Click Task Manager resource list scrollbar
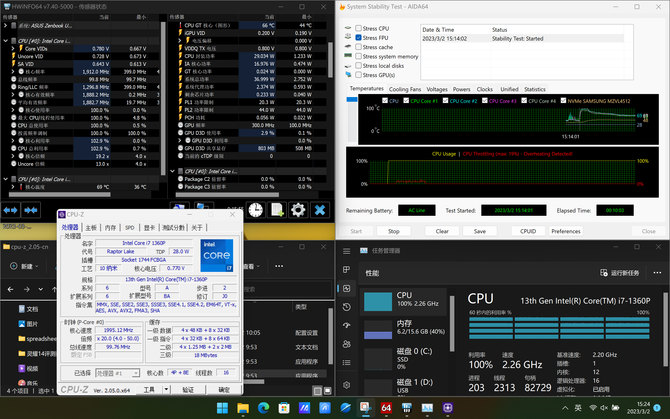The height and width of the screenshot is (419, 670). (x=452, y=323)
